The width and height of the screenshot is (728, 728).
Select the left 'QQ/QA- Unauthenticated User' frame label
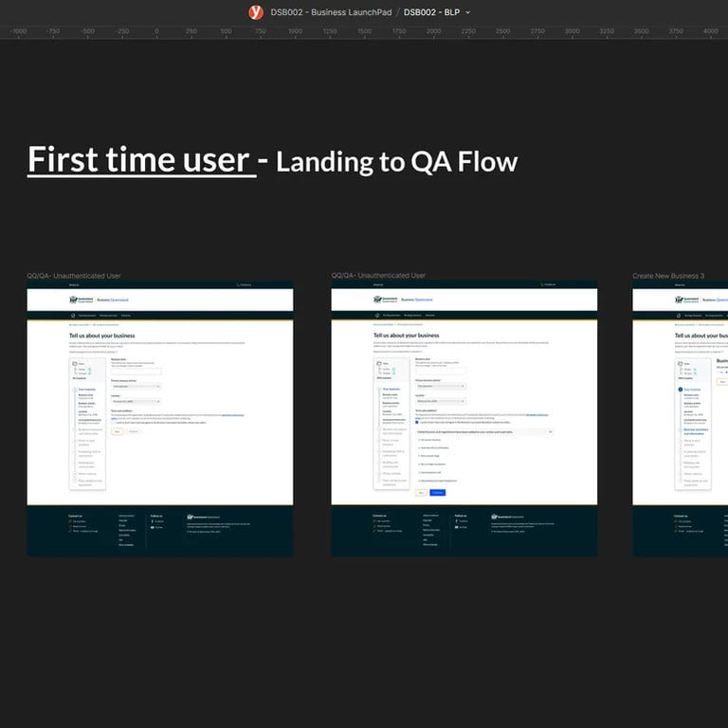tap(74, 276)
